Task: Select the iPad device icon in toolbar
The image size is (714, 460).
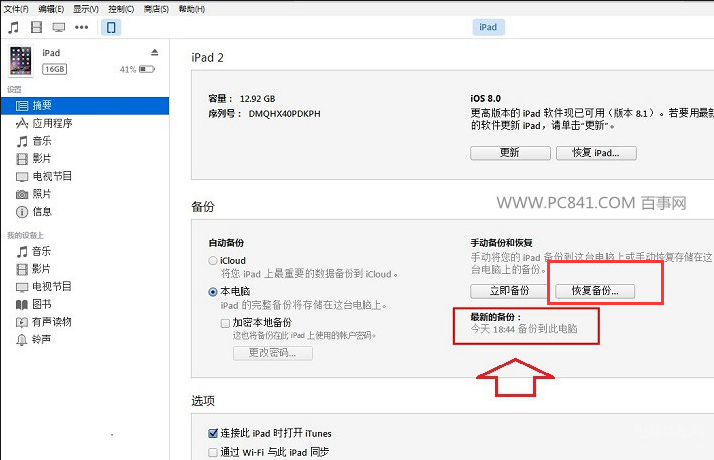Action: point(111,27)
